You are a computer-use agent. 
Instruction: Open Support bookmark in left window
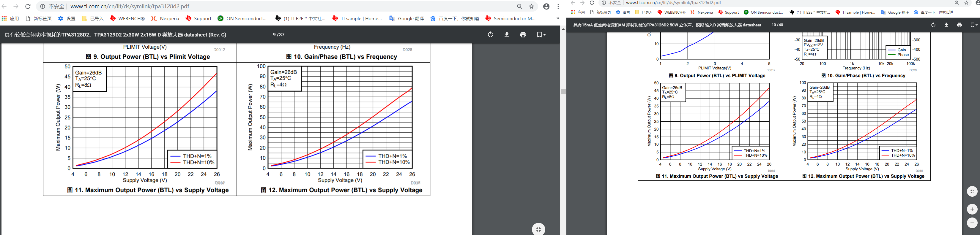coord(198,18)
